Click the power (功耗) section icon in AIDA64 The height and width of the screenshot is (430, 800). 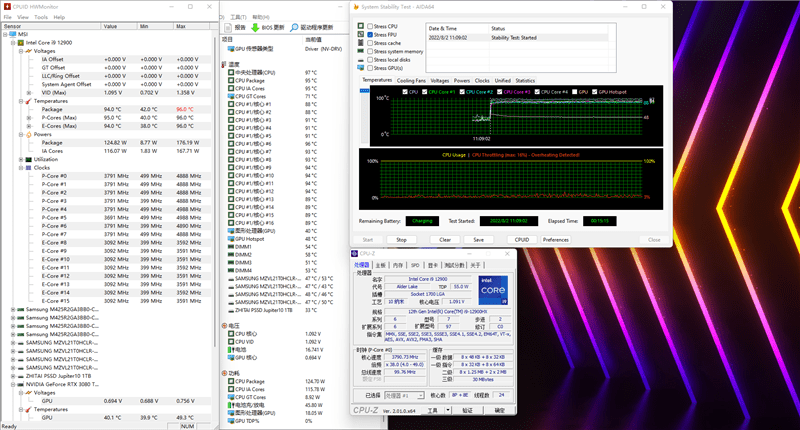(x=224, y=373)
